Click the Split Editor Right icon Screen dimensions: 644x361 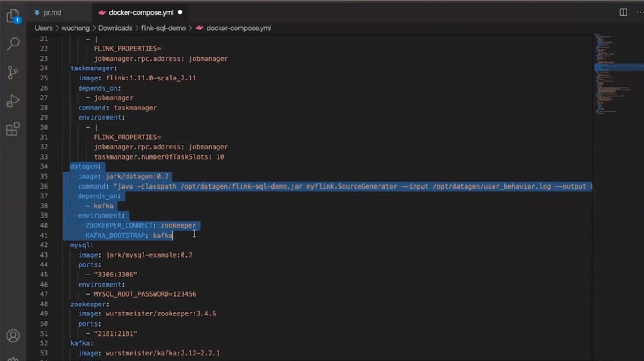tap(623, 12)
